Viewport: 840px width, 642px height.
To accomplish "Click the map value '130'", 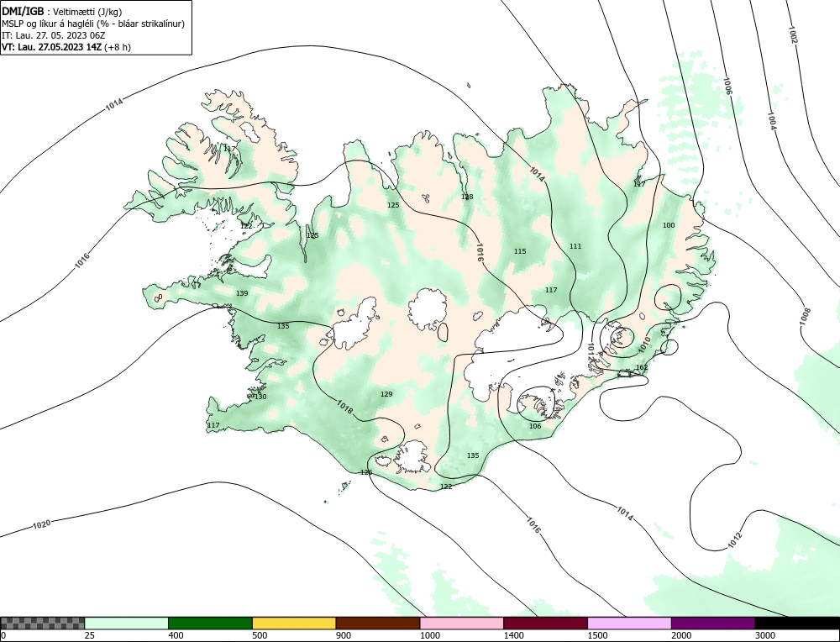I will [260, 397].
